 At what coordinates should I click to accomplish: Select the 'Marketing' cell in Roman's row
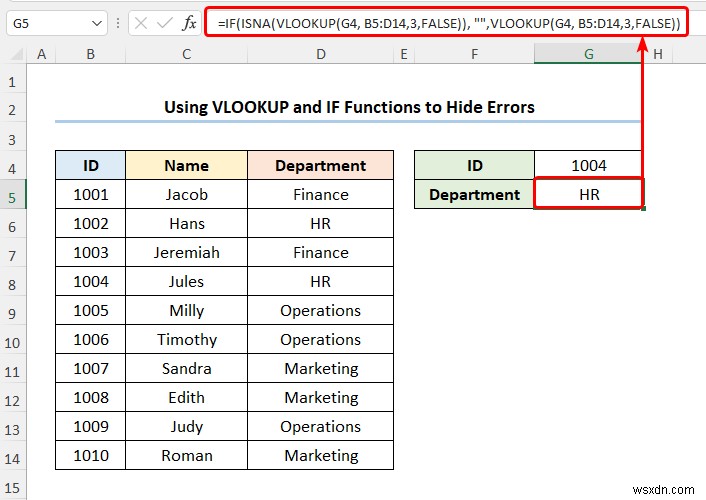[x=321, y=455]
